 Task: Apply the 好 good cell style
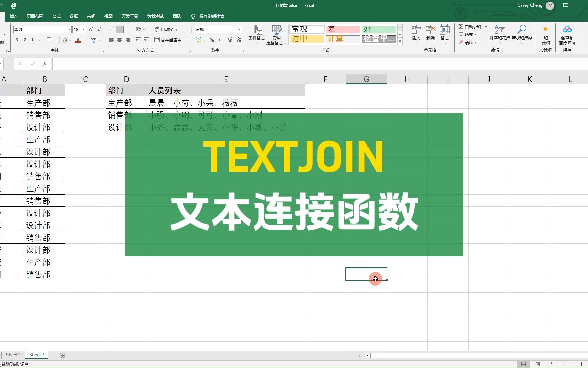click(379, 29)
